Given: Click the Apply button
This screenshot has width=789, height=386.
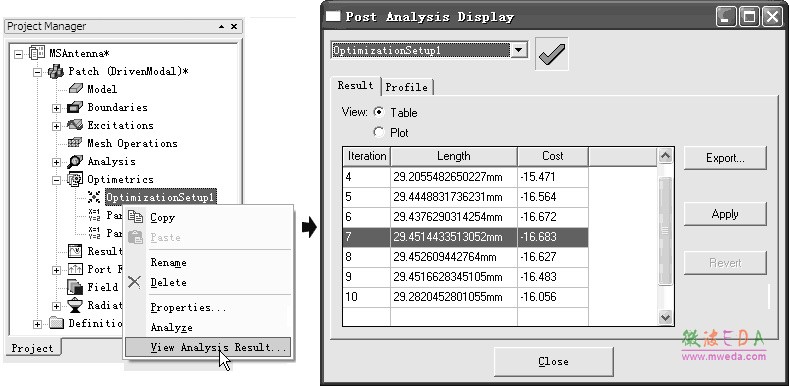Looking at the screenshot, I should 725,214.
